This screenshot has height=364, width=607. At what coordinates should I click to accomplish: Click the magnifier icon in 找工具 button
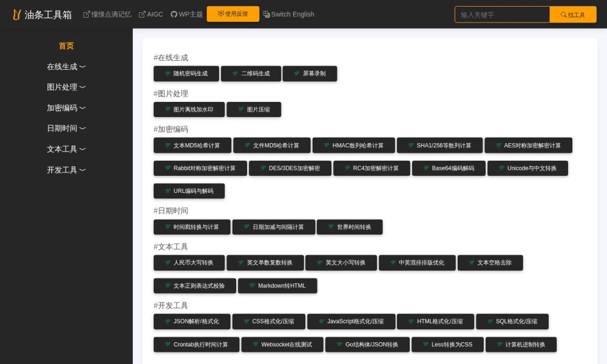tap(563, 15)
